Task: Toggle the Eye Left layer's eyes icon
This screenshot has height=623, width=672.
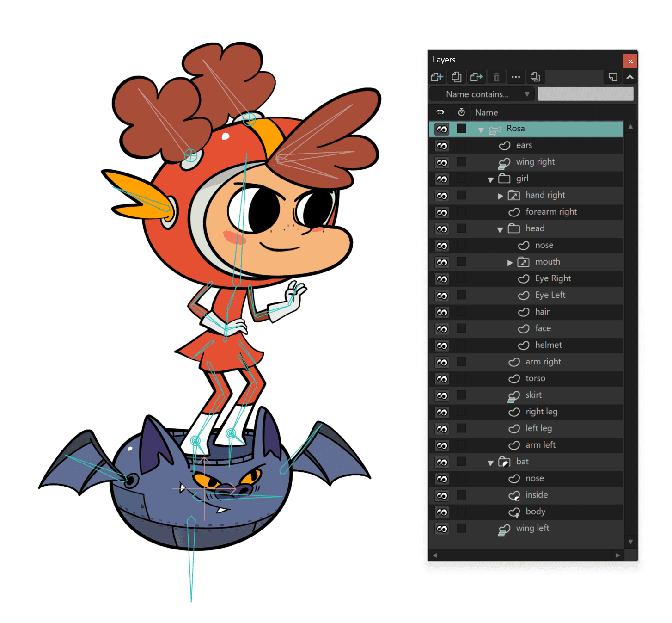Action: pos(441,296)
